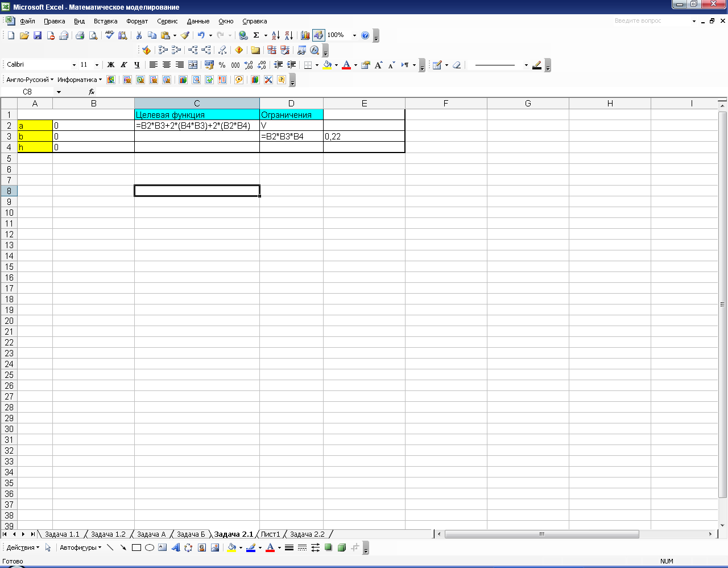728x568 pixels.
Task: Open the Англо-Русский dropdown
Action: [x=30, y=80]
